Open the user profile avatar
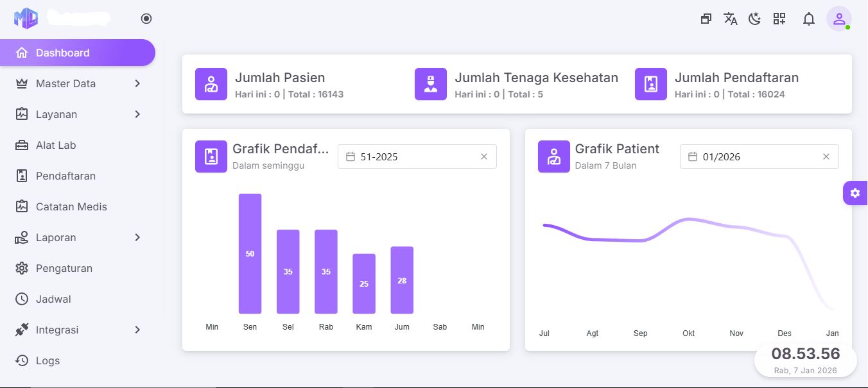868x388 pixels. coord(838,19)
